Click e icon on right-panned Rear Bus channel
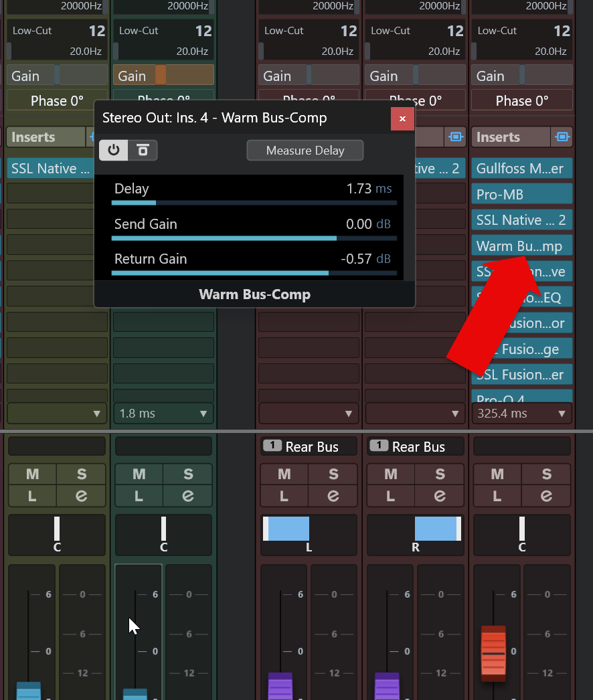The image size is (593, 700). coord(440,495)
